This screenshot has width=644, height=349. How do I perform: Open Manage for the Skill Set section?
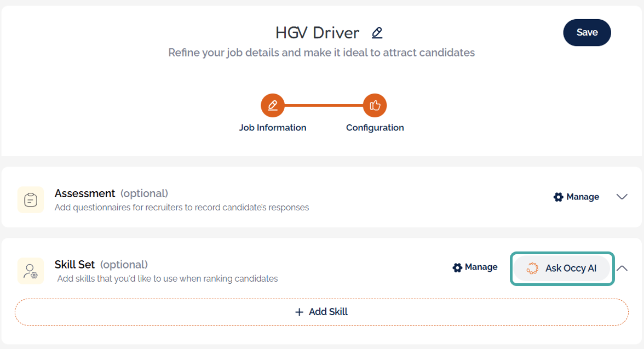[x=481, y=267]
